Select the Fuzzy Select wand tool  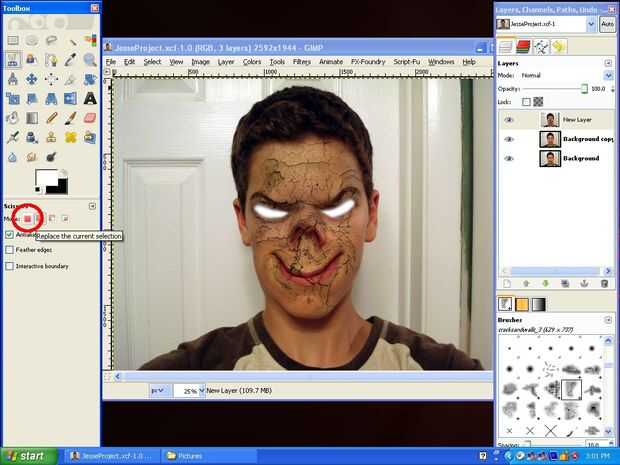[71, 40]
